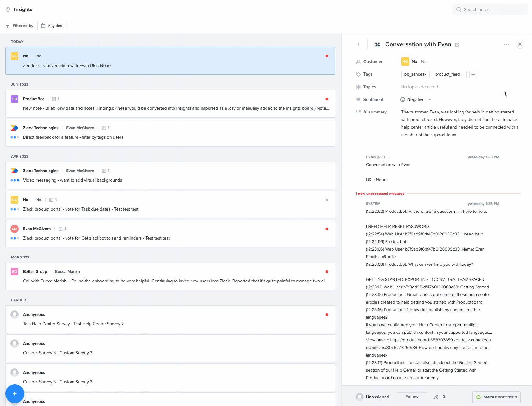Click Zlack Technologies logo on Video messaging note
Image resolution: width=532 pixels, height=406 pixels.
tap(14, 171)
